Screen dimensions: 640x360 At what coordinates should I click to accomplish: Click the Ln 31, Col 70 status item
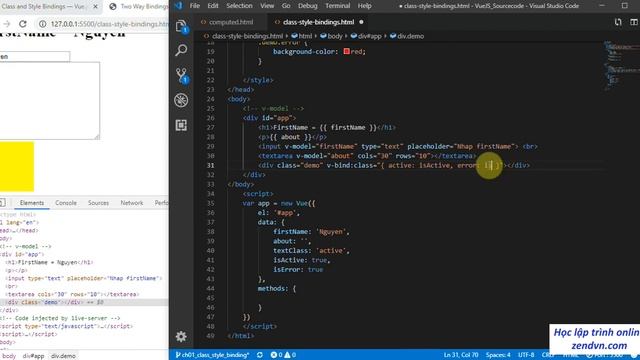click(x=461, y=355)
